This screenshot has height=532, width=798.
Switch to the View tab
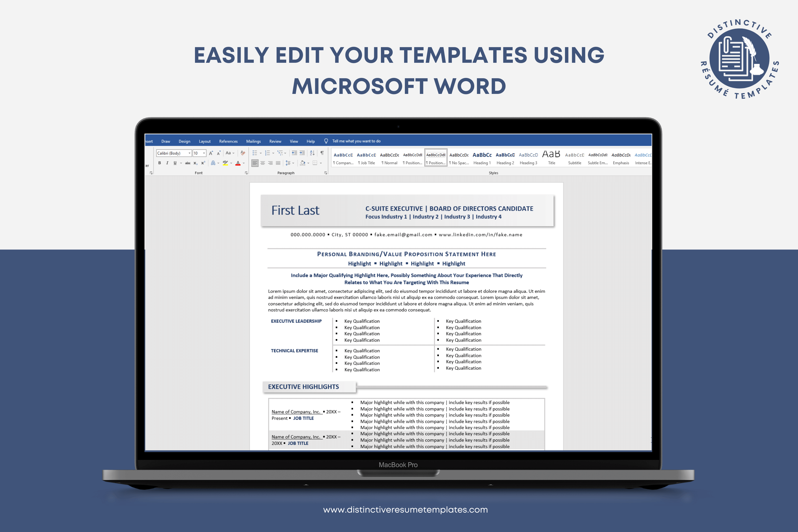pyautogui.click(x=294, y=142)
